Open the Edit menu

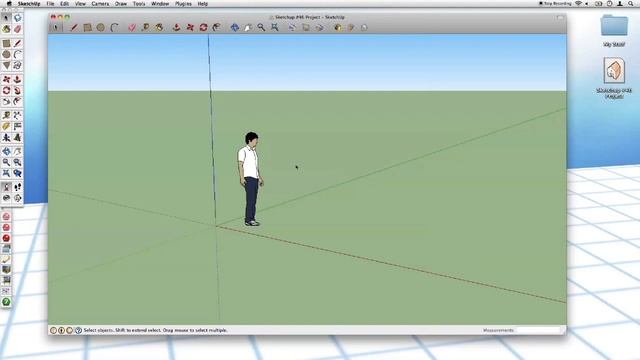click(64, 4)
